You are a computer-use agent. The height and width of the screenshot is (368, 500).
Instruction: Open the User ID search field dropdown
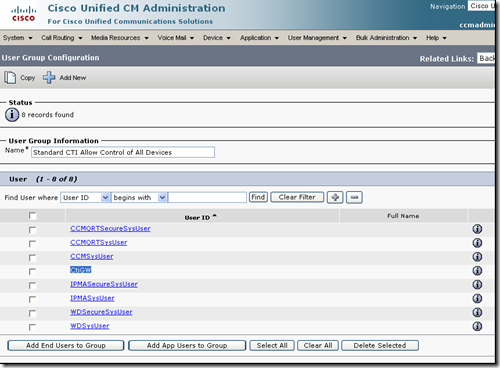click(x=85, y=198)
